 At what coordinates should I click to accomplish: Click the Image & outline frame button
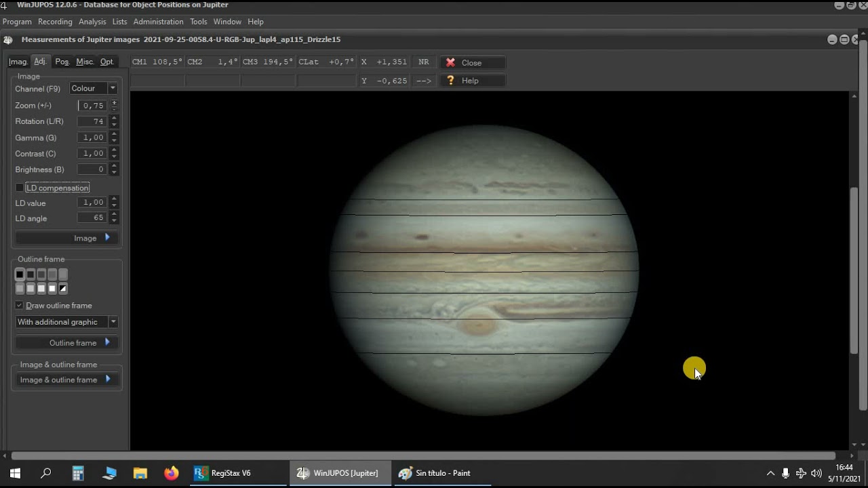click(67, 380)
